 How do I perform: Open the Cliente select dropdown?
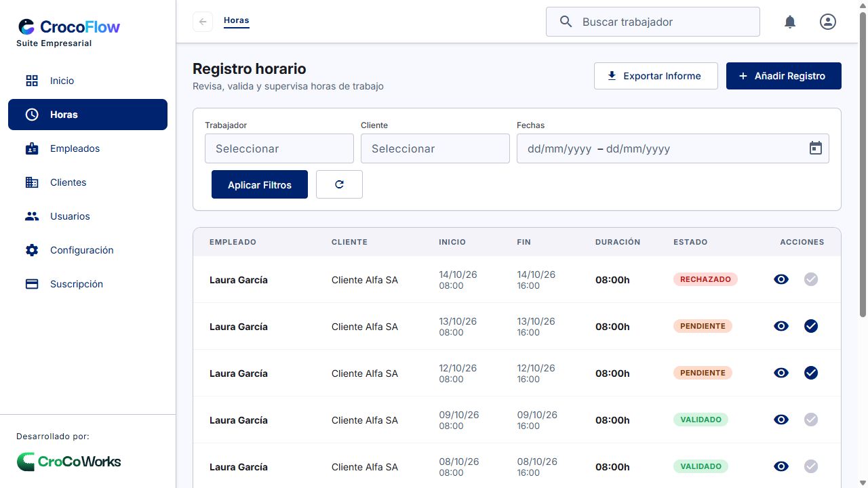(x=435, y=148)
